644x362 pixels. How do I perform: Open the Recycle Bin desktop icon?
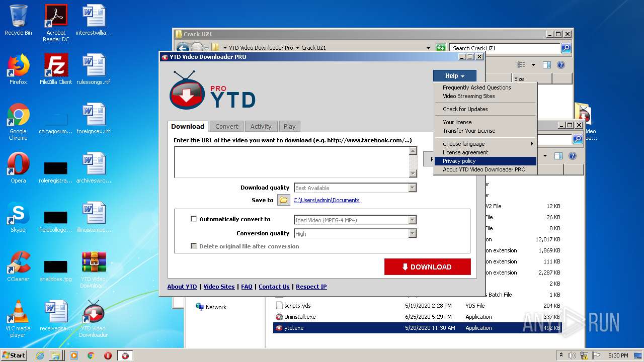coord(18,20)
